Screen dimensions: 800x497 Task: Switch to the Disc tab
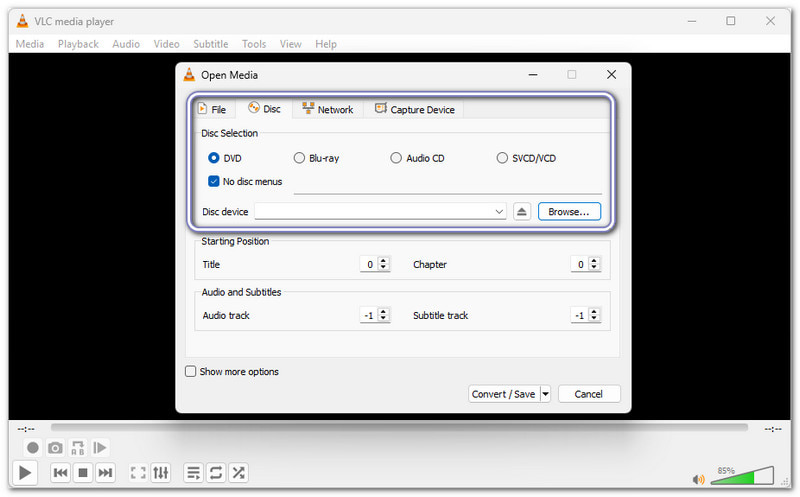(x=264, y=109)
